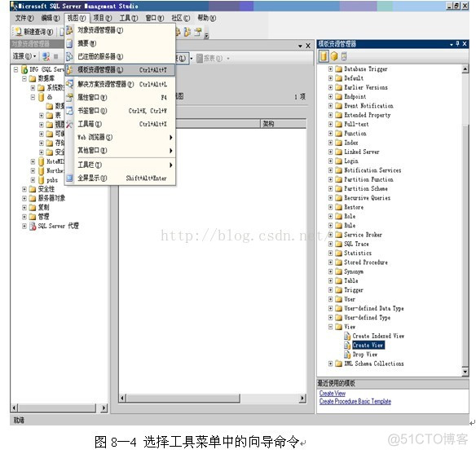Expand the 安全性 node
Image resolution: width=476 pixels, height=454 pixels.
[24, 189]
